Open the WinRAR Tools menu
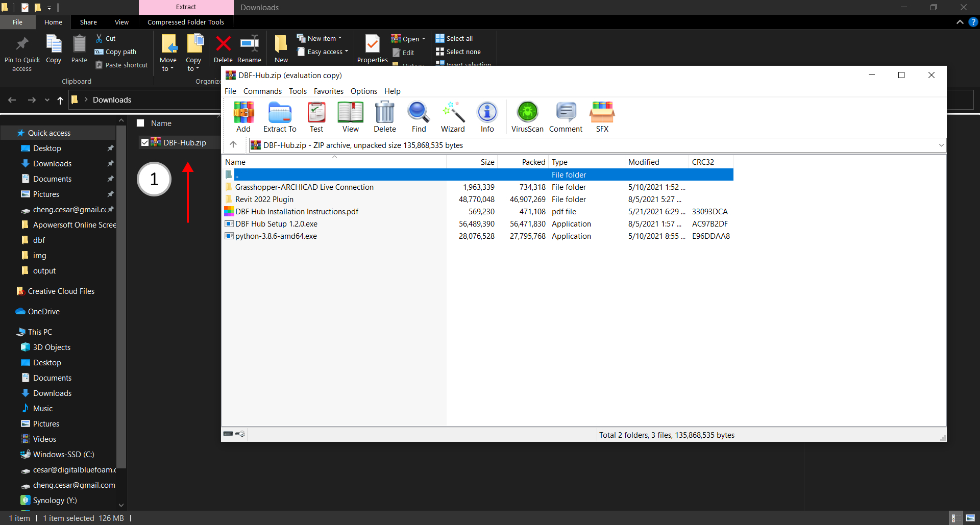The image size is (980, 525). click(298, 91)
